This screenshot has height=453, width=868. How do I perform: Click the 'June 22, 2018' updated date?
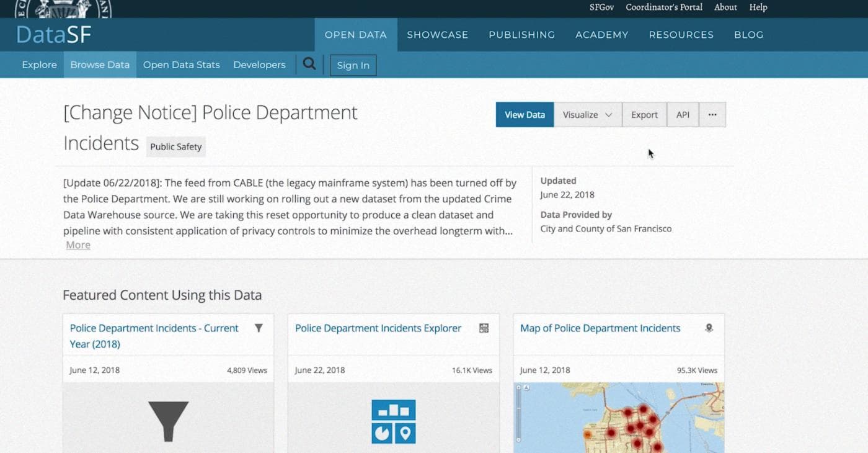567,194
